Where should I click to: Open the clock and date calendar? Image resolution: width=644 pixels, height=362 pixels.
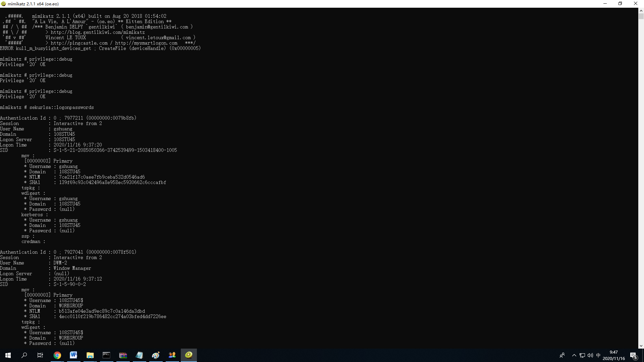click(613, 355)
